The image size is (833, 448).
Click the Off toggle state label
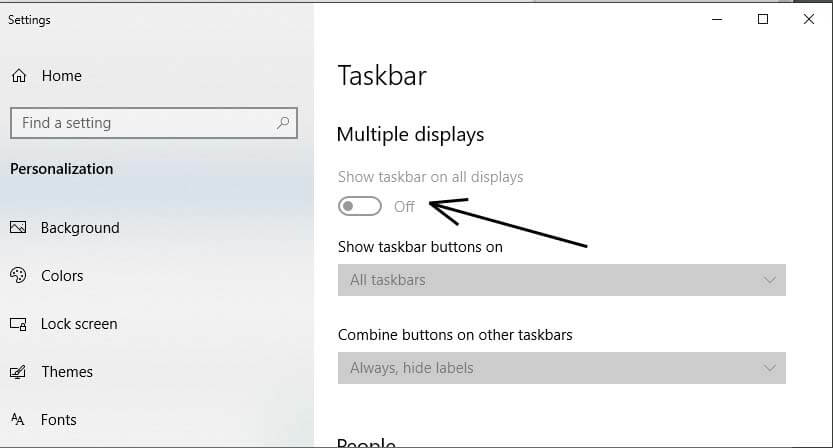(x=404, y=207)
